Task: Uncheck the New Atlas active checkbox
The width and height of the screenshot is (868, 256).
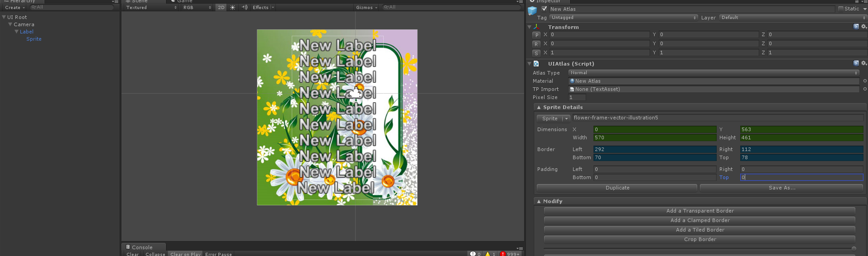Action: point(544,9)
